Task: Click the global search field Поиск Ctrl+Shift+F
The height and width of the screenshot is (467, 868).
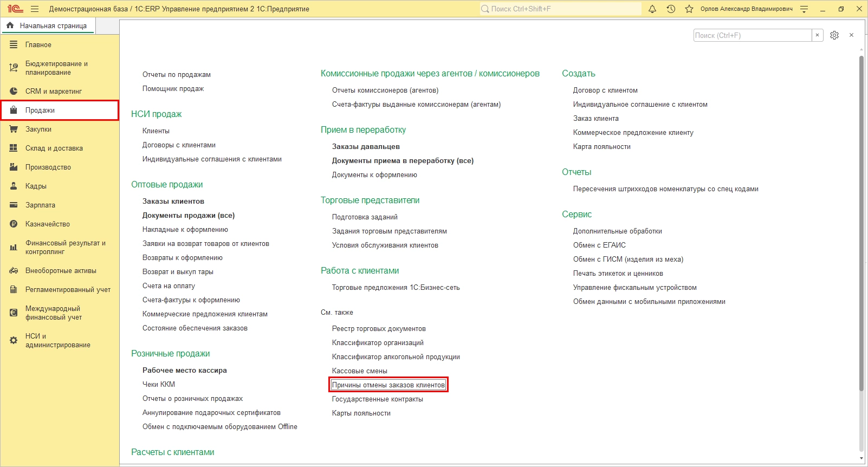Action: tap(560, 9)
